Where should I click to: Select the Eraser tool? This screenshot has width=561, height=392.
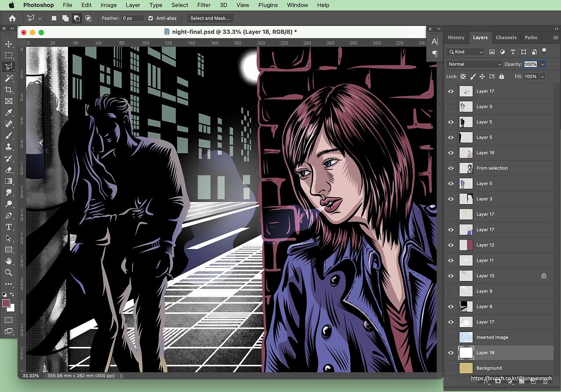[x=8, y=170]
